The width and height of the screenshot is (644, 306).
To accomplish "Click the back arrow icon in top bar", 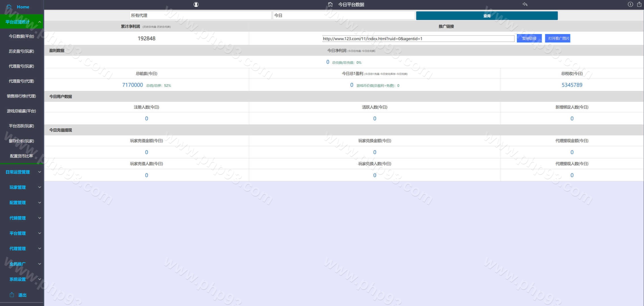I will pyautogui.click(x=525, y=4).
